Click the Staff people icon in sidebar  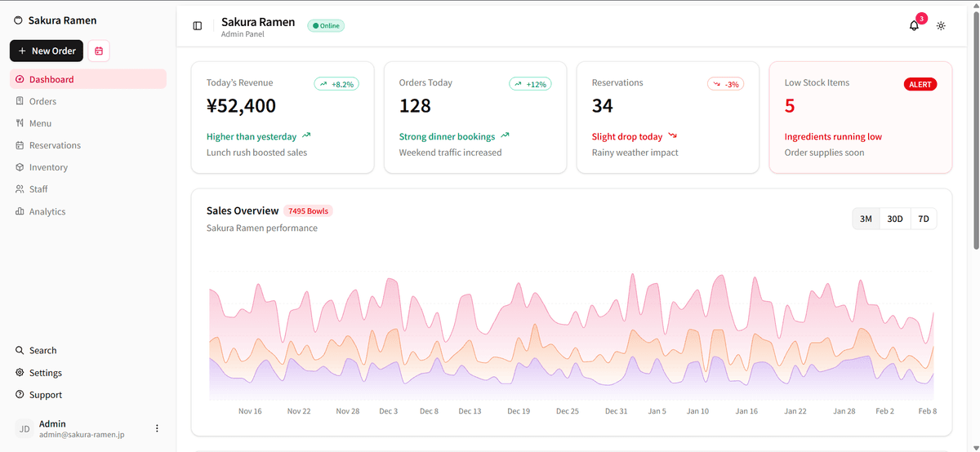click(x=20, y=189)
